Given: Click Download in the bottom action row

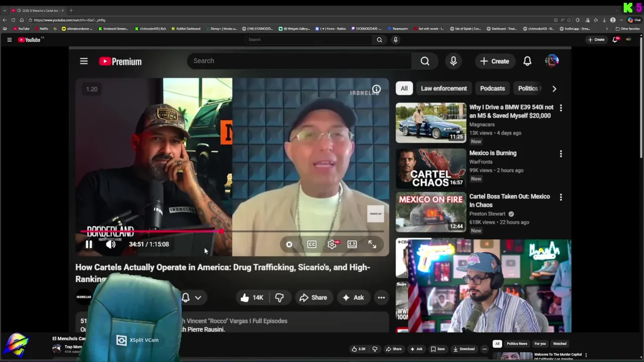Looking at the screenshot, I should pos(464,349).
